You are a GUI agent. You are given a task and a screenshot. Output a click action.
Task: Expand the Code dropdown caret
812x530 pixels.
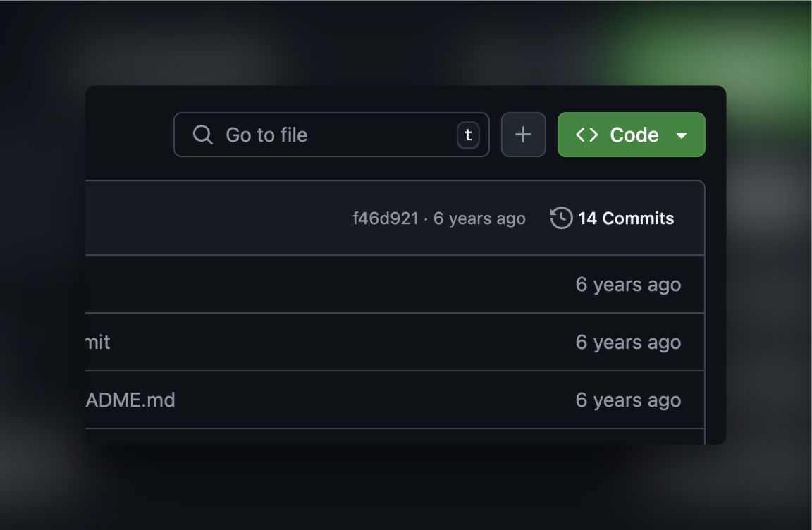pyautogui.click(x=682, y=135)
